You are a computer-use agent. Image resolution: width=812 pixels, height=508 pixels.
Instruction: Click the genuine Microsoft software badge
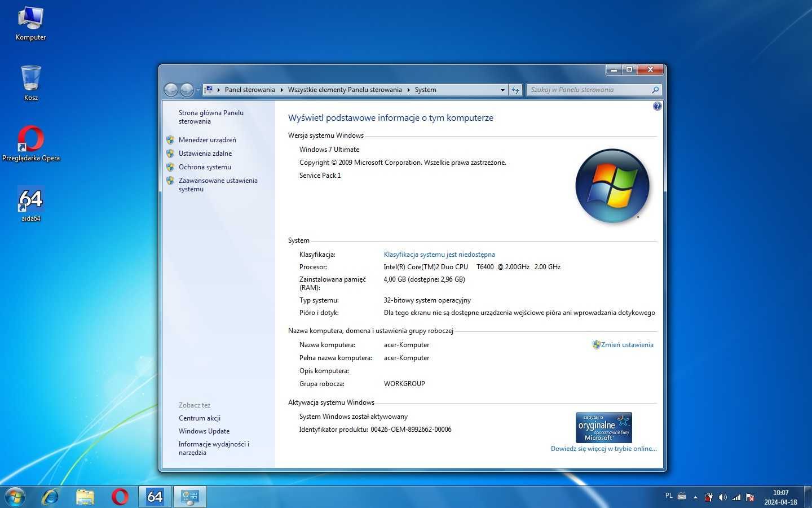coord(604,427)
